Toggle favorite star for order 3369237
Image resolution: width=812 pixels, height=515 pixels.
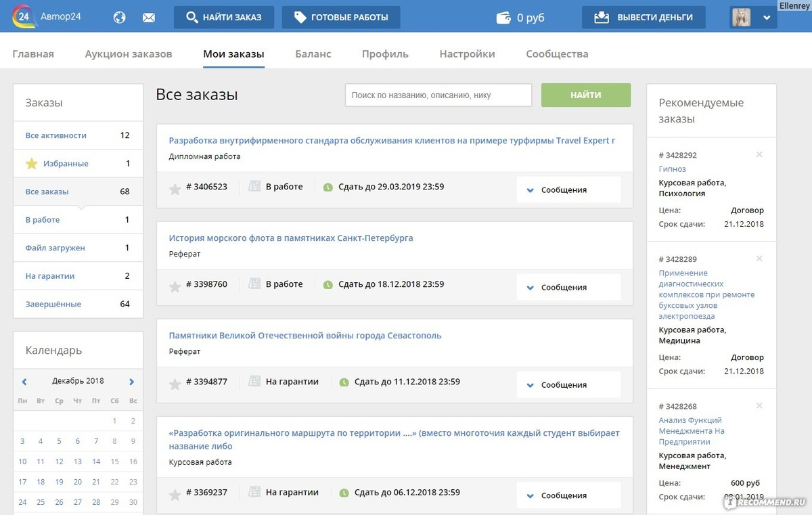pyautogui.click(x=175, y=495)
